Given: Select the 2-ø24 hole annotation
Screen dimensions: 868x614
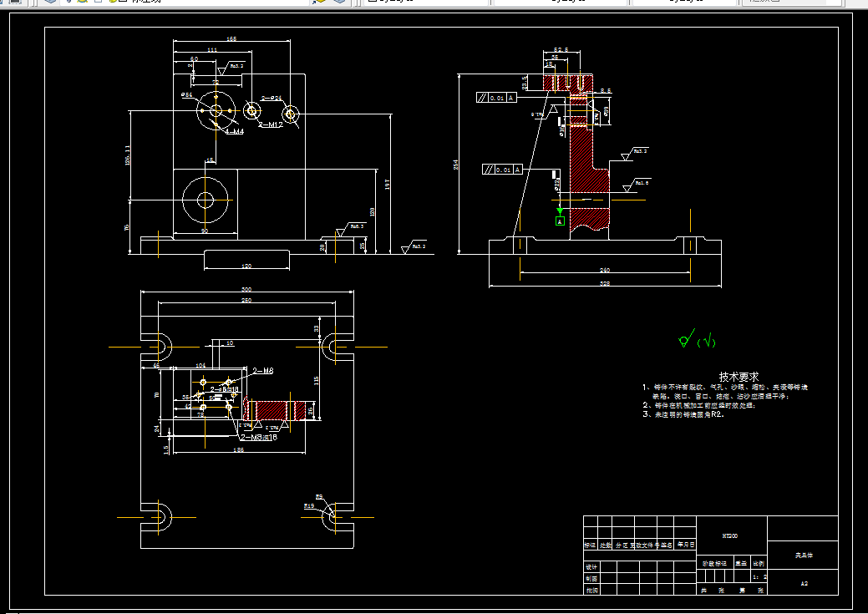Looking at the screenshot, I should pyautogui.click(x=272, y=98).
